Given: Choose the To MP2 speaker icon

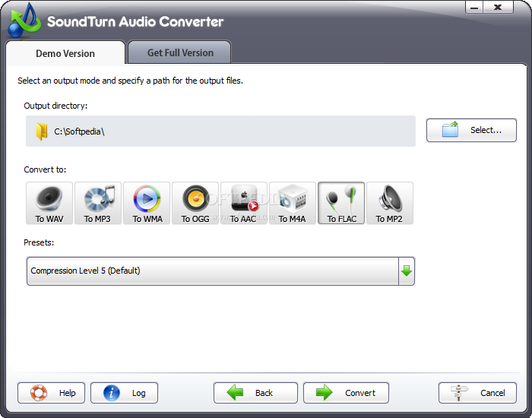Looking at the screenshot, I should pos(390,203).
